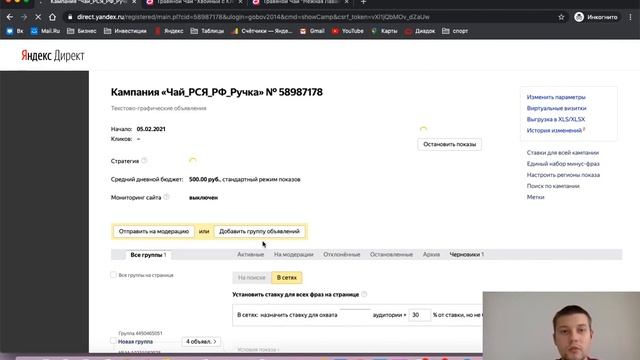This screenshot has width=640, height=360.
Task: Click Остановить показы button
Action: [x=449, y=144]
